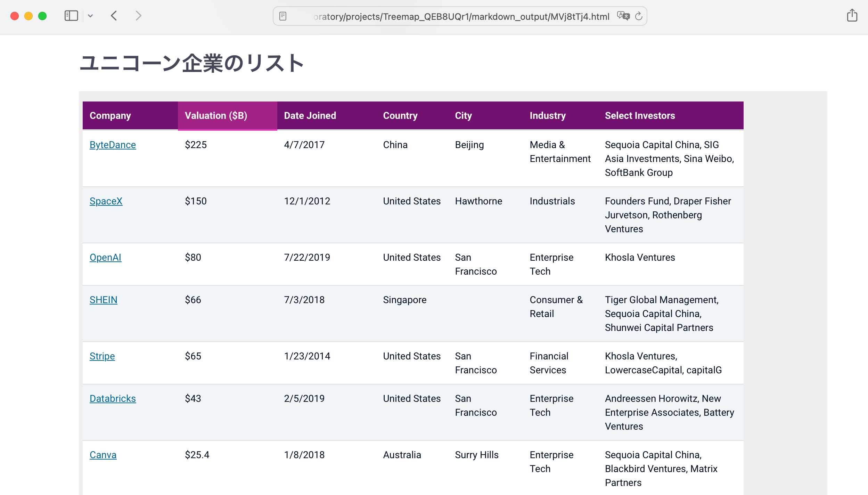This screenshot has height=495, width=868.
Task: Click the ユニコーン企業のリスト page heading
Action: pyautogui.click(x=192, y=63)
